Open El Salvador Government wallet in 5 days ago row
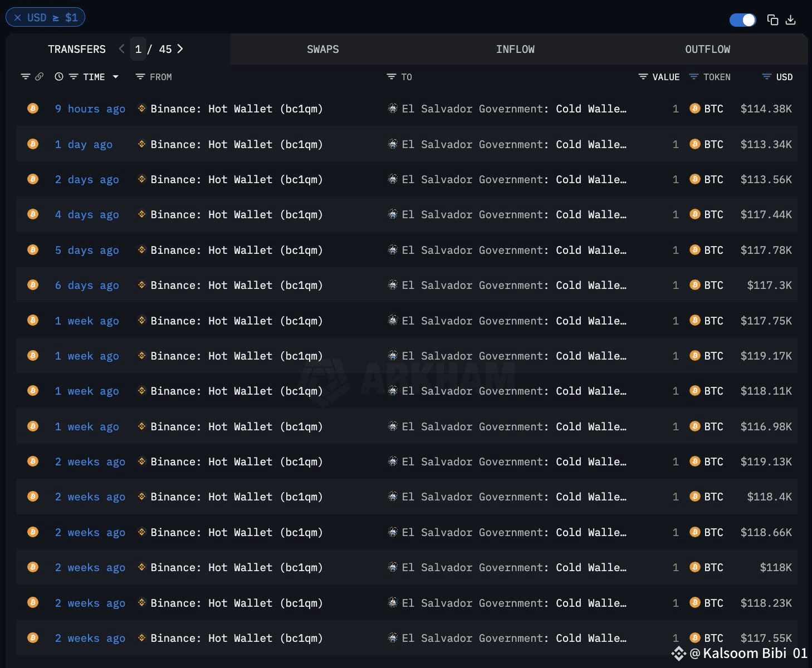The height and width of the screenshot is (668, 812). tap(514, 250)
